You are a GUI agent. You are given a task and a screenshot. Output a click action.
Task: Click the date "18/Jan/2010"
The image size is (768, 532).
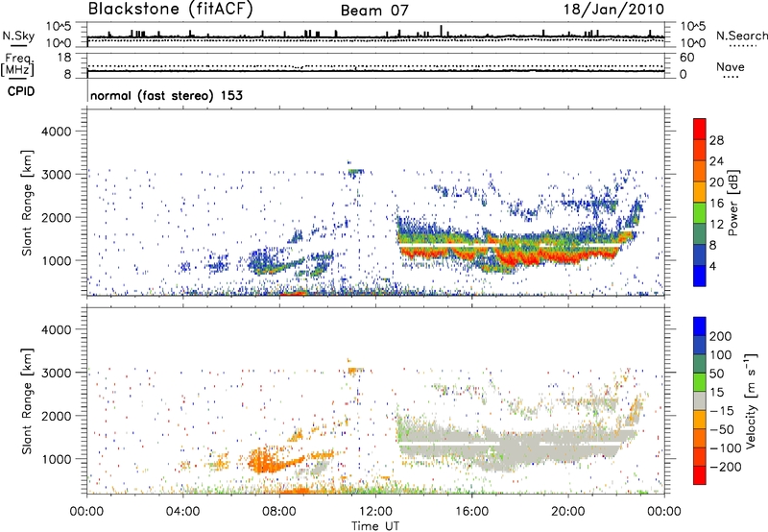[614, 10]
